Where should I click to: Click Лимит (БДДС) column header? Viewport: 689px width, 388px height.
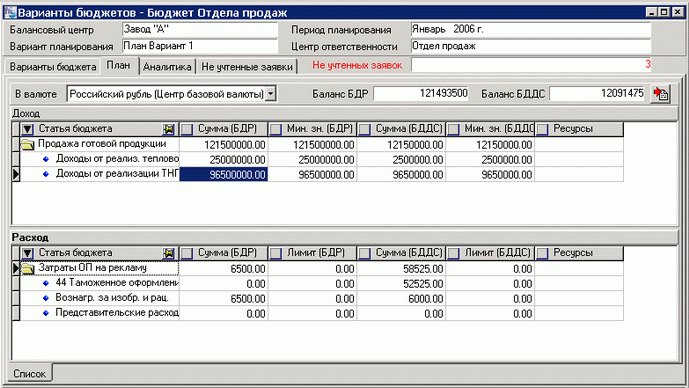pyautogui.click(x=490, y=253)
